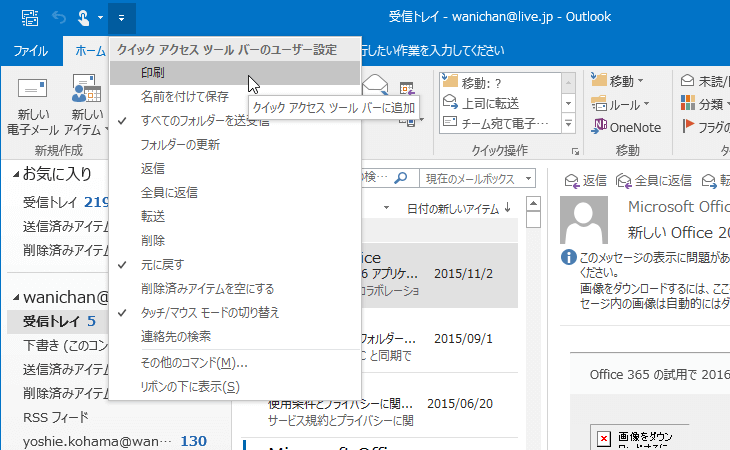Open クイック操作 dialog launcher

point(575,151)
